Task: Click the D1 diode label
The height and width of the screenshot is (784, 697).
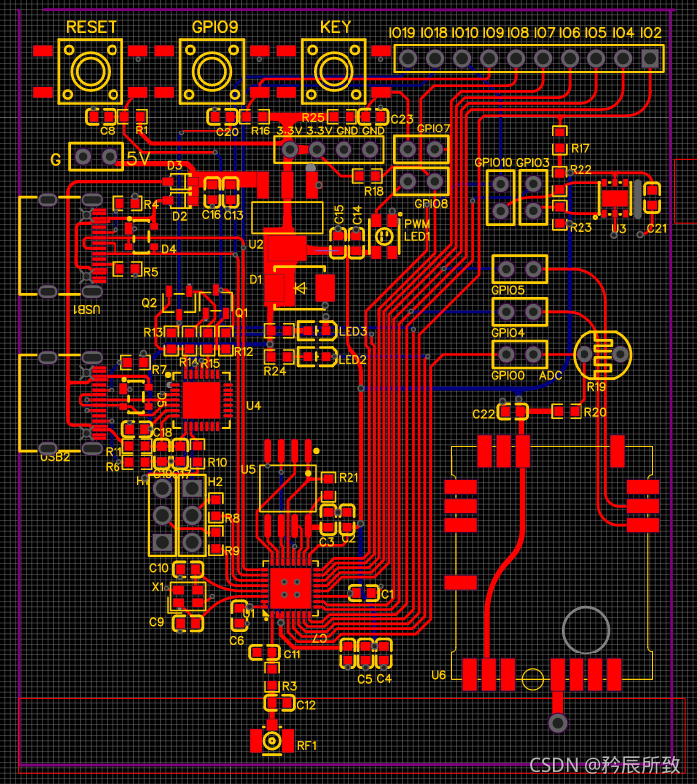Action: click(255, 279)
